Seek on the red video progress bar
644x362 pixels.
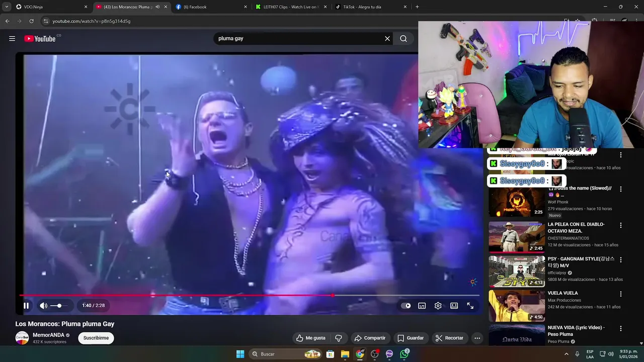pyautogui.click(x=249, y=295)
